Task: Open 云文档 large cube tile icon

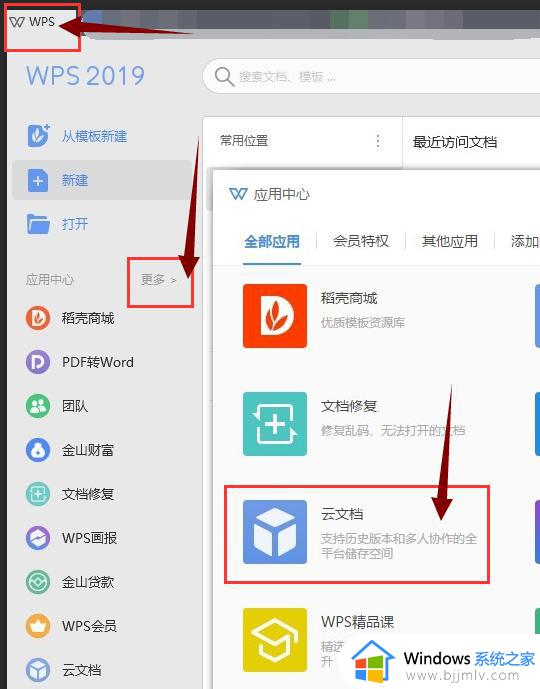Action: (275, 532)
